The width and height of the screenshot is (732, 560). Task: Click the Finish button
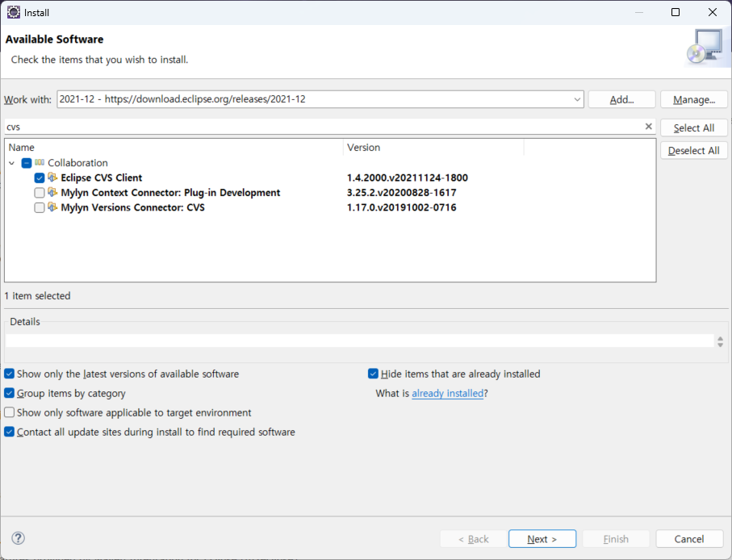pos(616,539)
